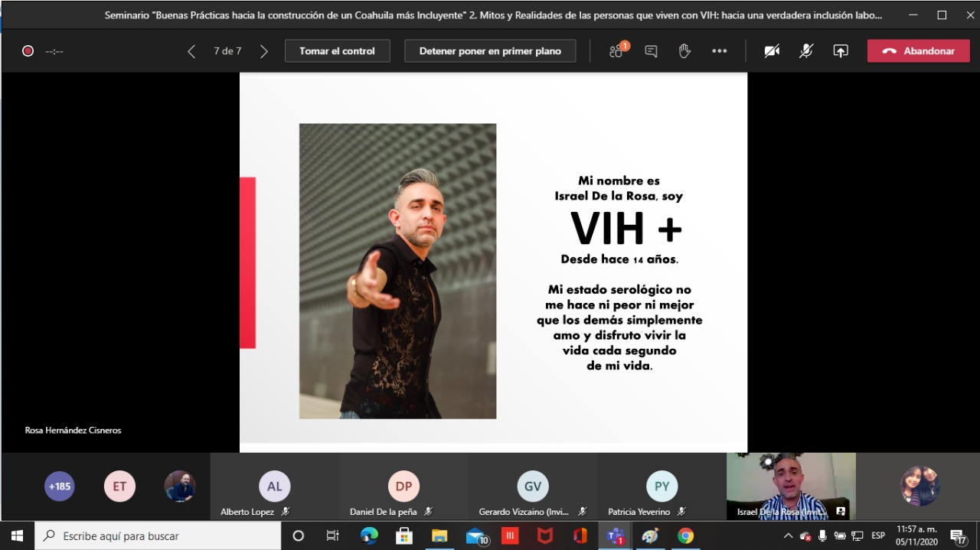Open the more actions ellipsis menu
980x550 pixels.
719,51
